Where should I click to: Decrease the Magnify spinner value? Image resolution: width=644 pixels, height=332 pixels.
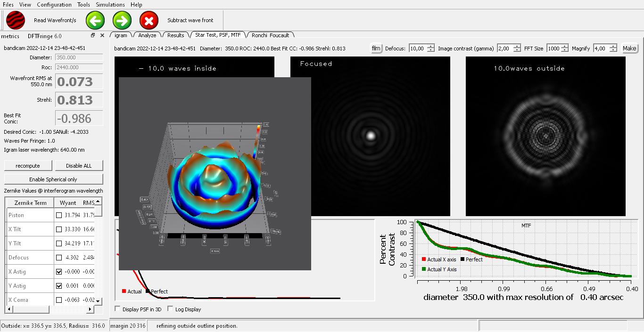(x=612, y=50)
